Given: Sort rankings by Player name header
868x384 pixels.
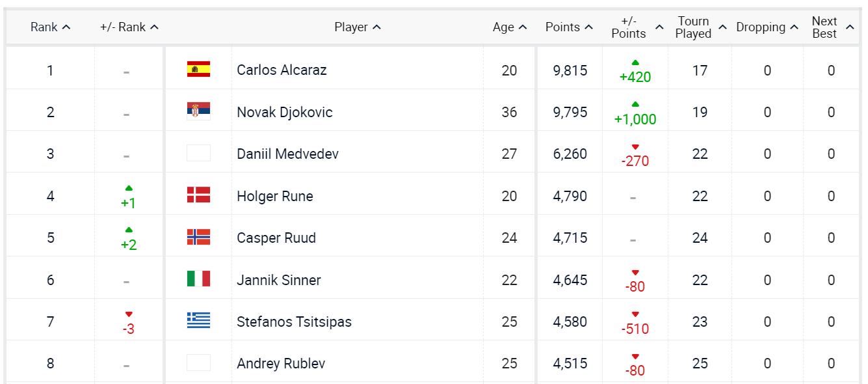Looking at the screenshot, I should tap(357, 27).
